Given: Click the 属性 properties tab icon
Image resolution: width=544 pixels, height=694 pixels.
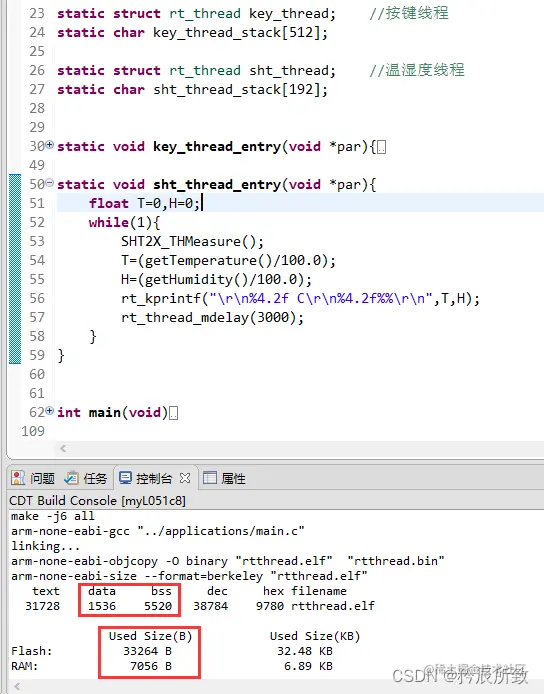Looking at the screenshot, I should (x=209, y=478).
